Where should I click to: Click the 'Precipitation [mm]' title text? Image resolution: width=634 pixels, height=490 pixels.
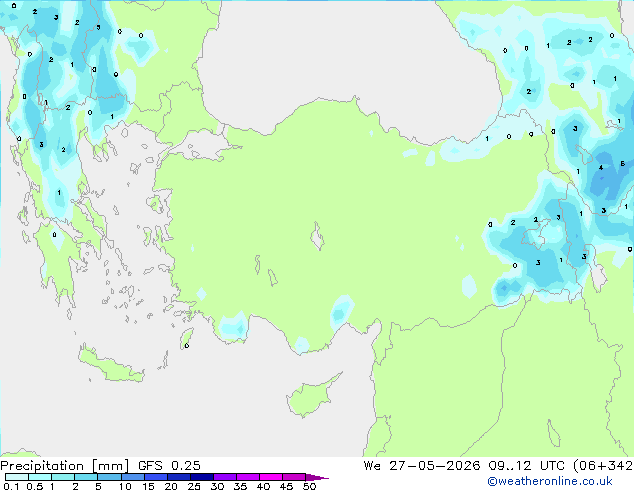(x=65, y=466)
